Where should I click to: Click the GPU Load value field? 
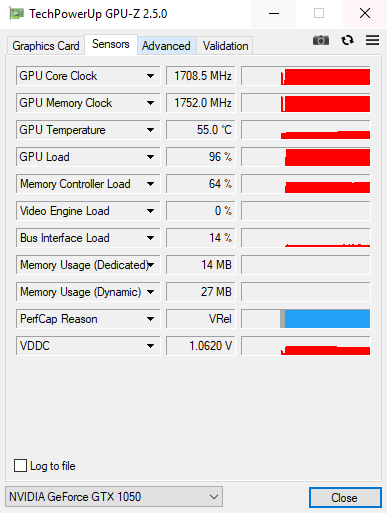click(x=201, y=157)
